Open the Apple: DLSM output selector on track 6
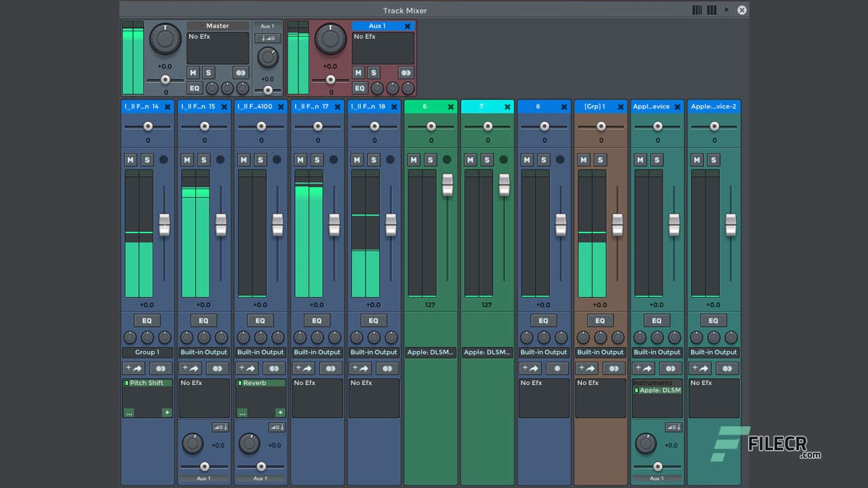 [430, 352]
